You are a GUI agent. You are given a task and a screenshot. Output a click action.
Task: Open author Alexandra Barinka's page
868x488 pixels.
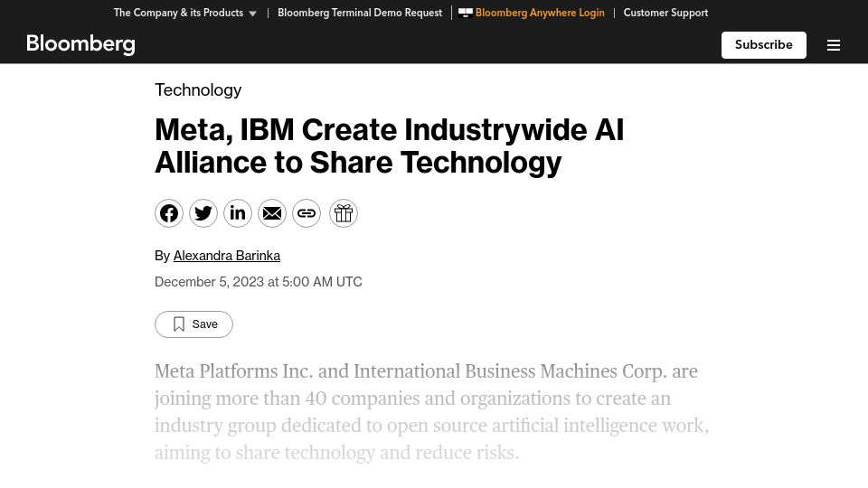226,256
